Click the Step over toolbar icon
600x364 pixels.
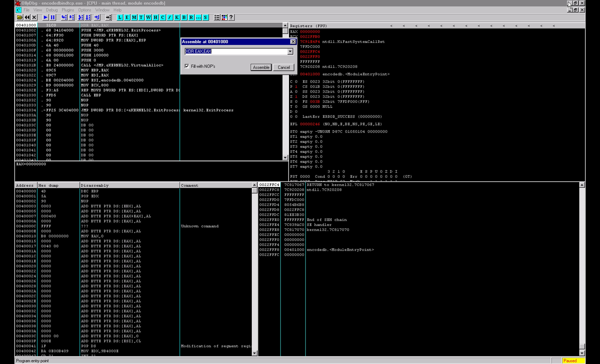tap(71, 17)
